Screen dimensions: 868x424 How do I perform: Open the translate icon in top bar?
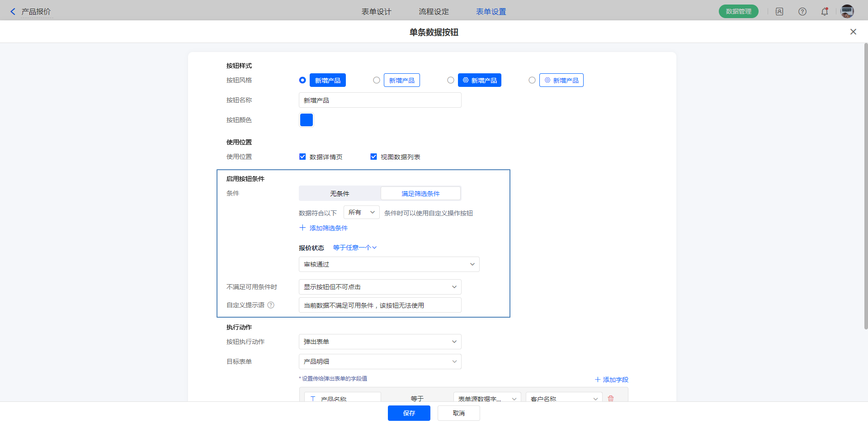coord(779,12)
